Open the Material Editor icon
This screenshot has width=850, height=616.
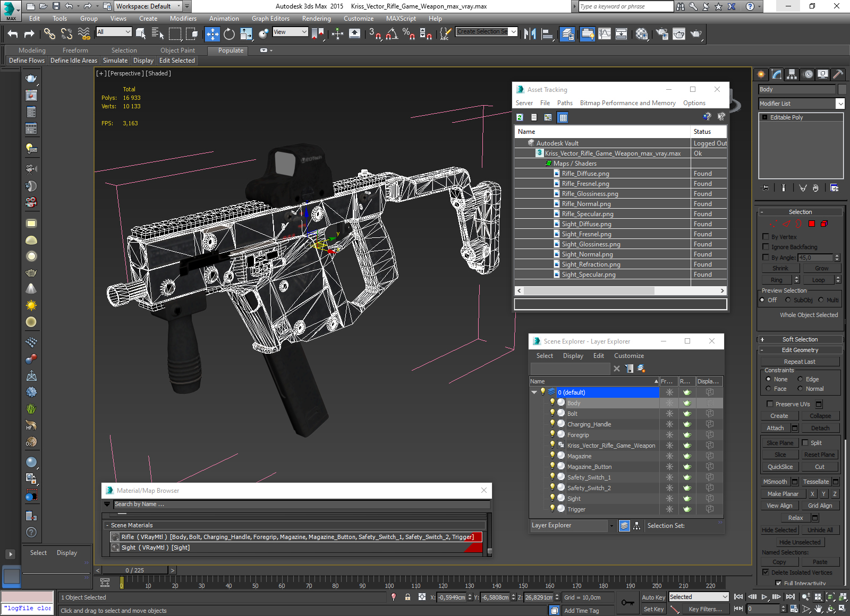[x=642, y=34]
